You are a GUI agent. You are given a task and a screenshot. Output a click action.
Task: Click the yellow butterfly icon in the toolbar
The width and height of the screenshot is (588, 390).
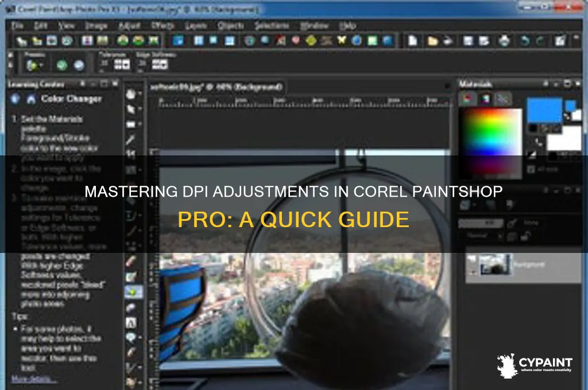click(341, 40)
